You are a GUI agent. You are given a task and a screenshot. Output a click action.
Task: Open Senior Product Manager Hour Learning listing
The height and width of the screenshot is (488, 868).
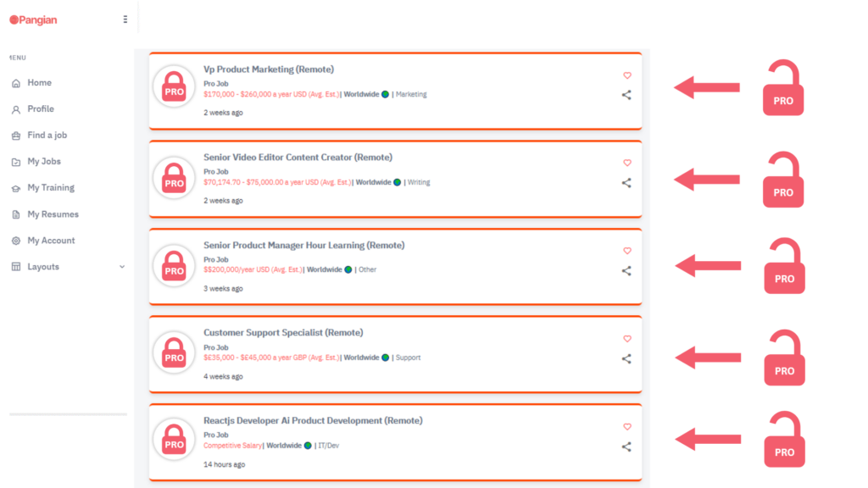[x=304, y=245]
